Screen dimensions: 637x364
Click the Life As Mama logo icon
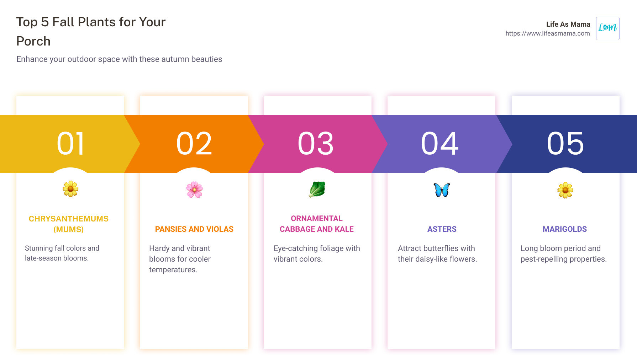point(607,28)
